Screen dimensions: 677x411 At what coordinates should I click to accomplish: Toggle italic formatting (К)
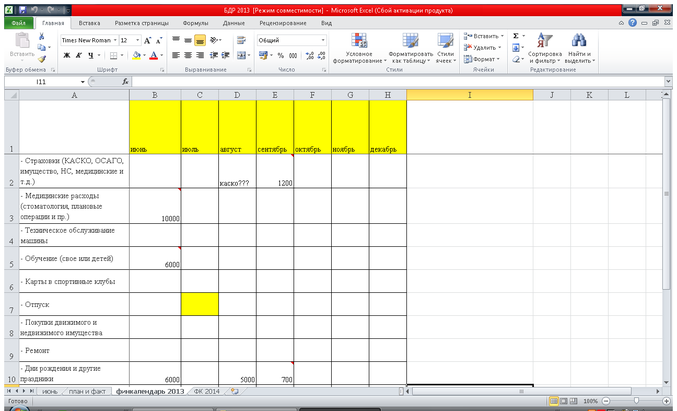(x=77, y=55)
